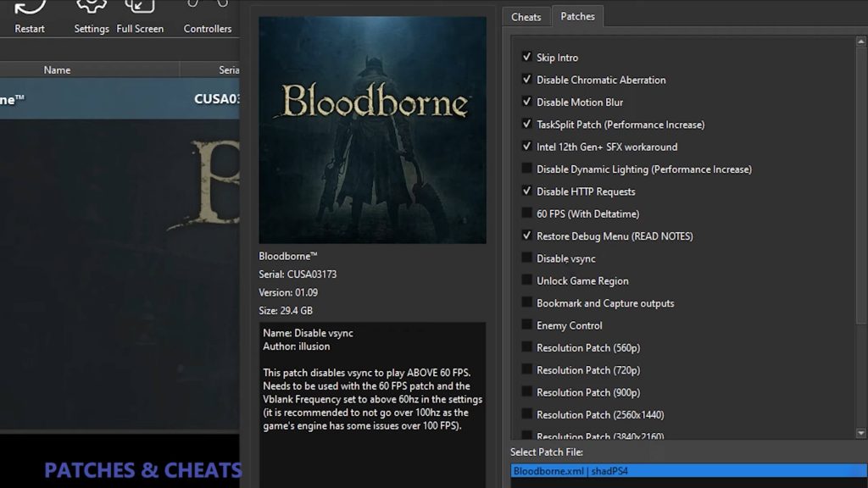Check the Resolution Patch (720p) box
This screenshot has width=868, height=488.
[527, 370]
